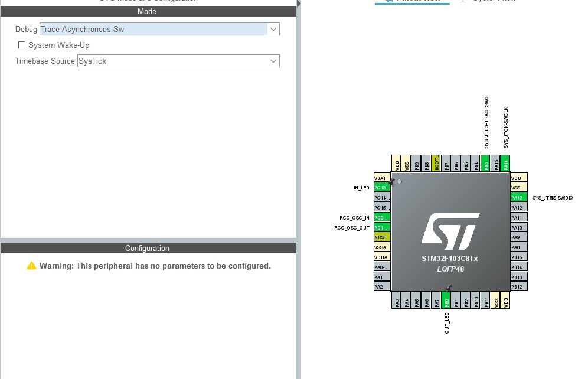This screenshot has height=379, width=588.
Task: Select the green PA14 pin labeled SYS_JTCK-SWCLK
Action: (x=505, y=164)
